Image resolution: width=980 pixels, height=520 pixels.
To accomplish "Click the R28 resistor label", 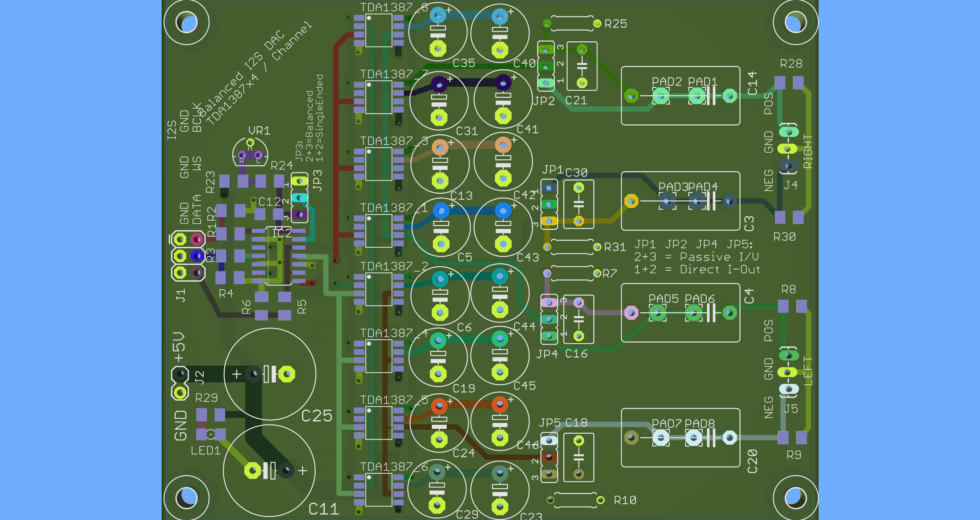I will (791, 63).
